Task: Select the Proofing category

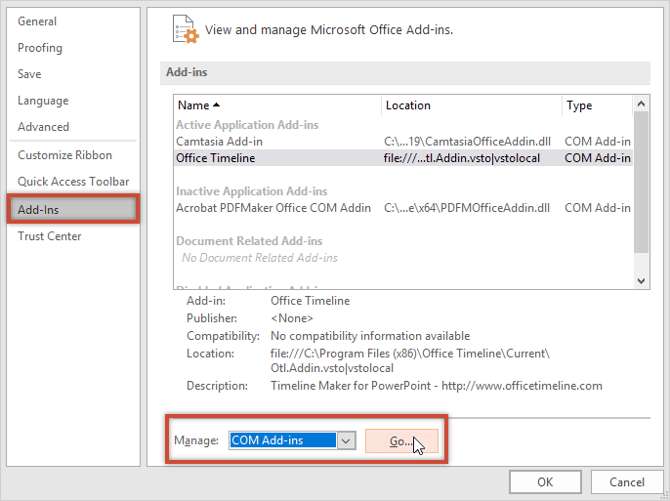Action: coord(40,48)
